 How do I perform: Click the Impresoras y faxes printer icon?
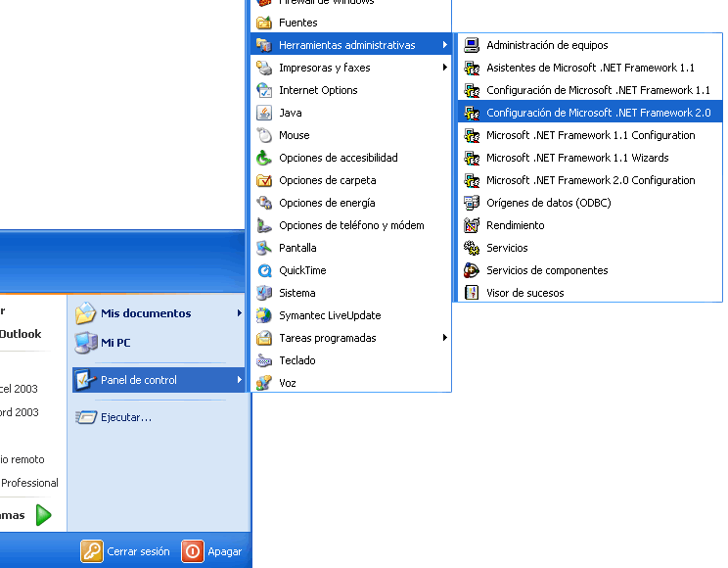[x=264, y=68]
